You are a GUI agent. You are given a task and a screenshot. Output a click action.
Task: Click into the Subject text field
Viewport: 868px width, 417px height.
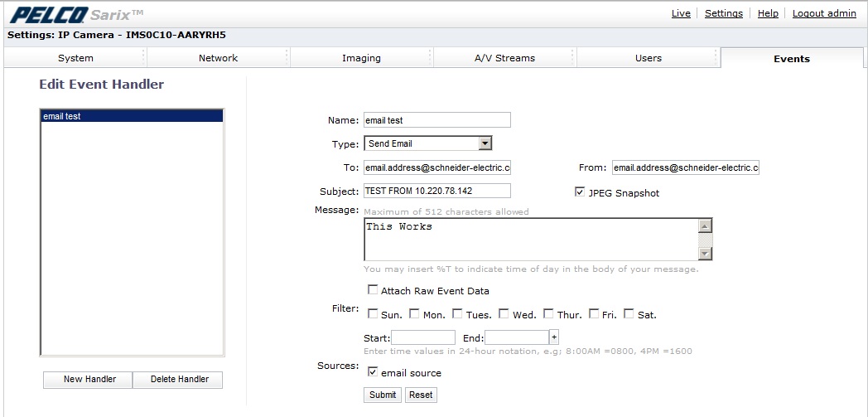436,191
